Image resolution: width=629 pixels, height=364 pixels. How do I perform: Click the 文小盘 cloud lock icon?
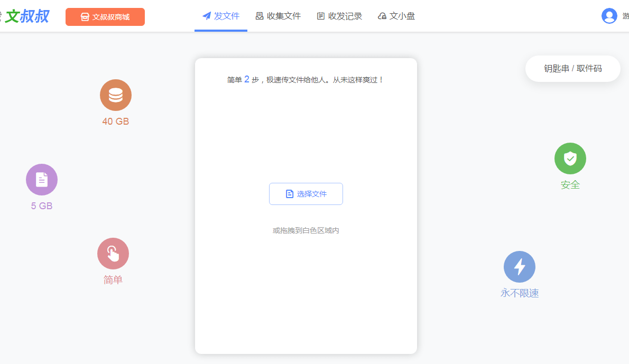point(382,16)
